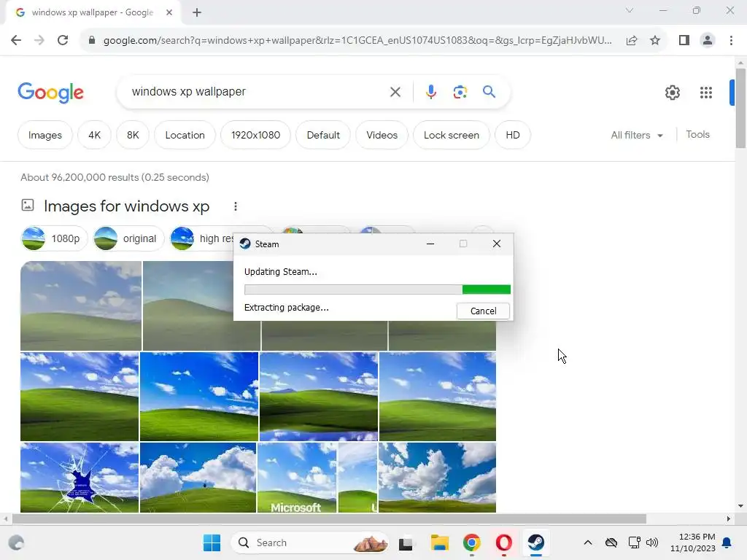Open the volume tray icon
This screenshot has width=747, height=560.
[652, 542]
